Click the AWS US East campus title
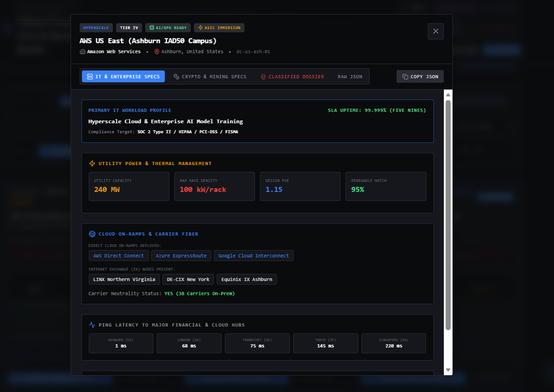The image size is (554, 392). 148,40
